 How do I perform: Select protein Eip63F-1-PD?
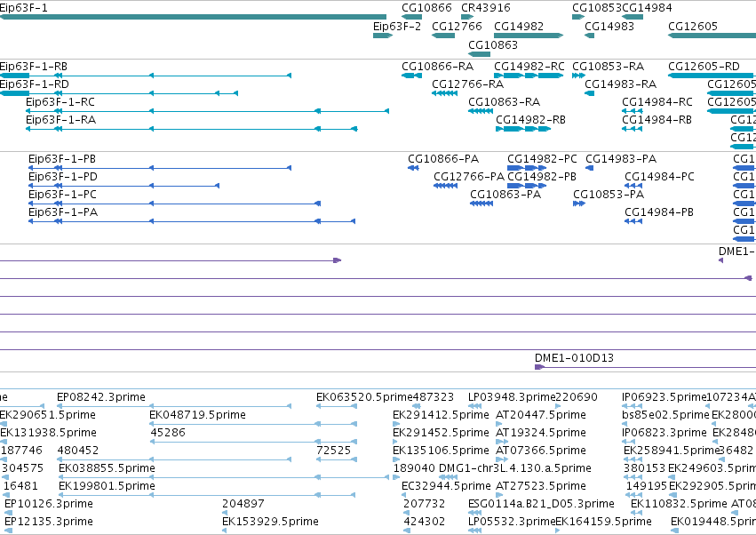point(63,177)
